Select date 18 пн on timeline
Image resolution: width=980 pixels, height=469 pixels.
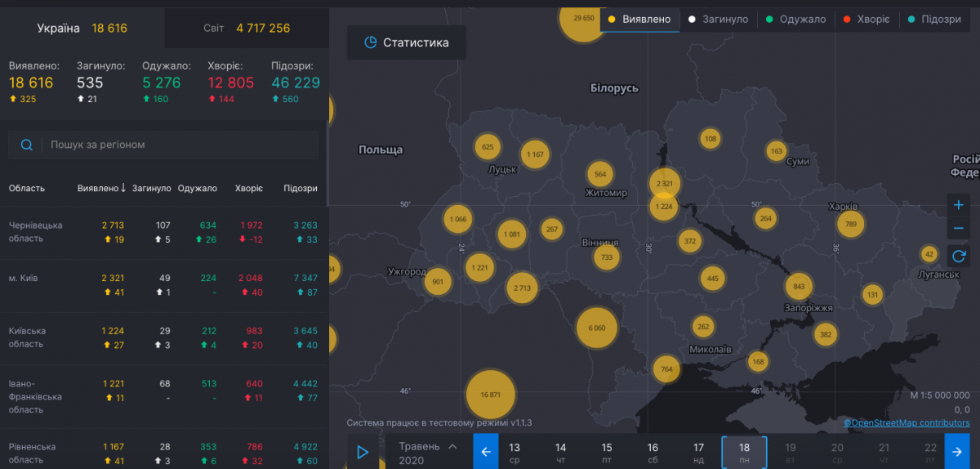click(x=744, y=453)
